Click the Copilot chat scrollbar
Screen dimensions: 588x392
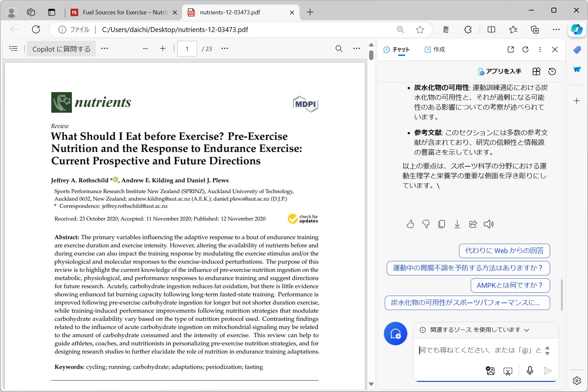(562, 295)
